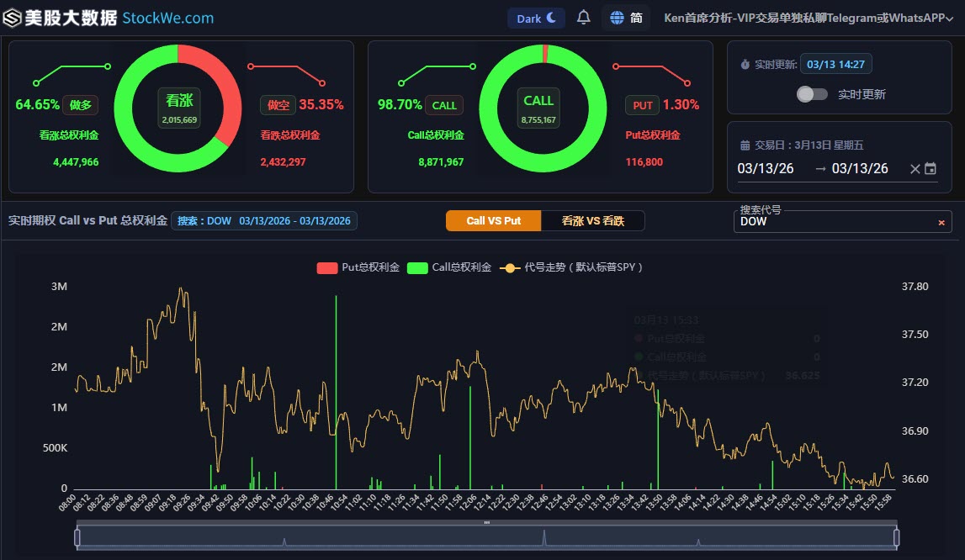Clear the DOW search with the red x
The image size is (965, 560).
pos(940,222)
